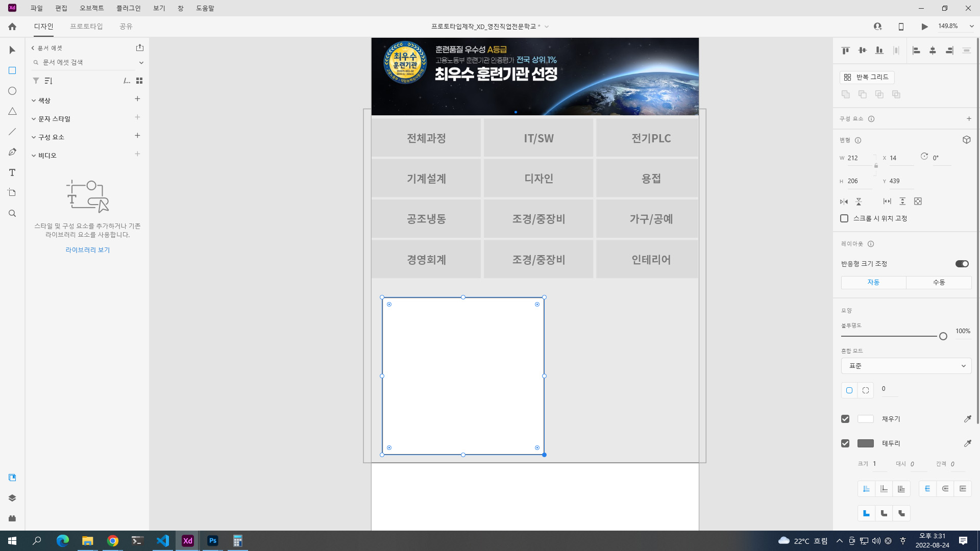This screenshot has width=980, height=551.
Task: Switch to the 프로토타입 tab
Action: pyautogui.click(x=86, y=26)
